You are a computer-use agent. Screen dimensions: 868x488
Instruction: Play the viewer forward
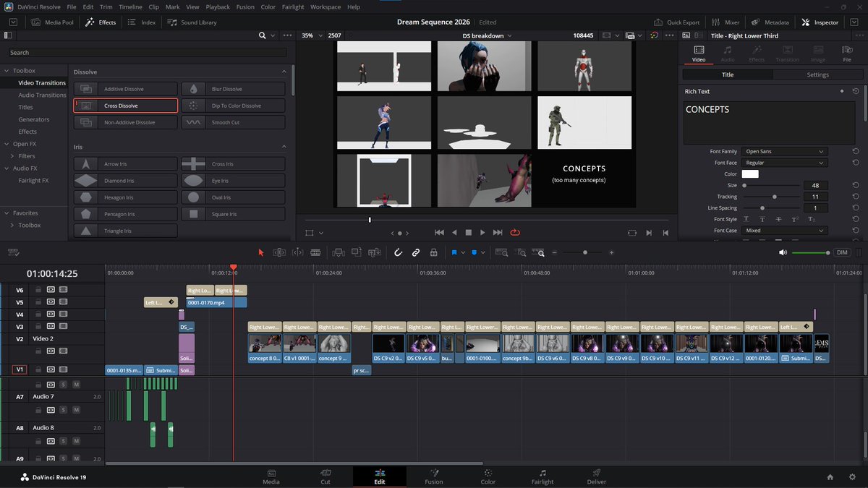coord(482,233)
